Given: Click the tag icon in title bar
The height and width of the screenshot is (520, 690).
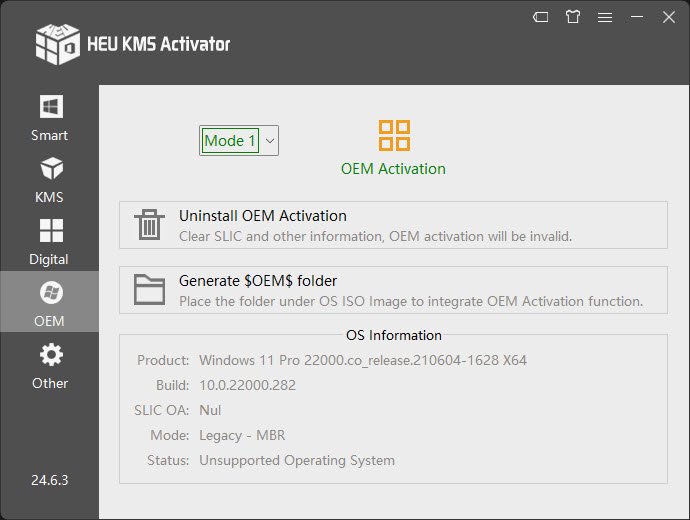Looking at the screenshot, I should pyautogui.click(x=541, y=17).
